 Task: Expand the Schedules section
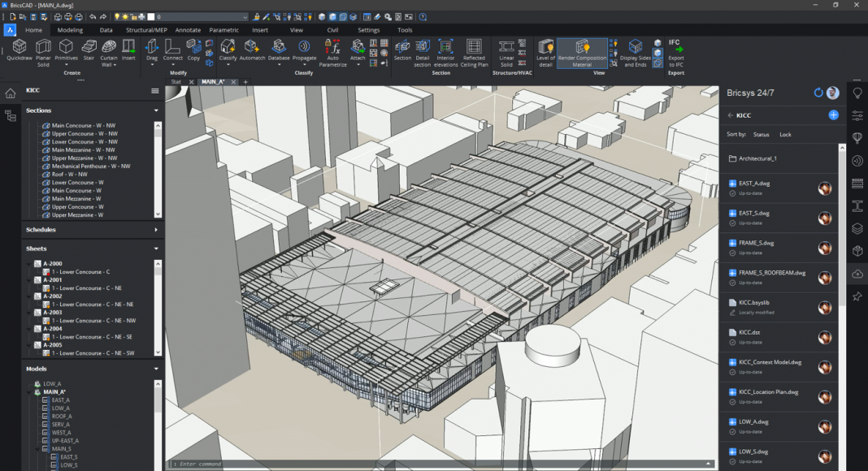(156, 230)
